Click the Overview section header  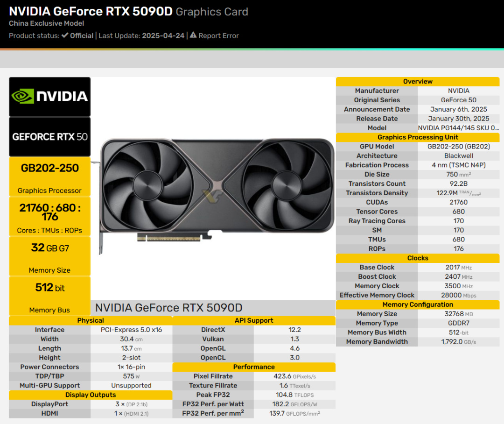click(418, 81)
